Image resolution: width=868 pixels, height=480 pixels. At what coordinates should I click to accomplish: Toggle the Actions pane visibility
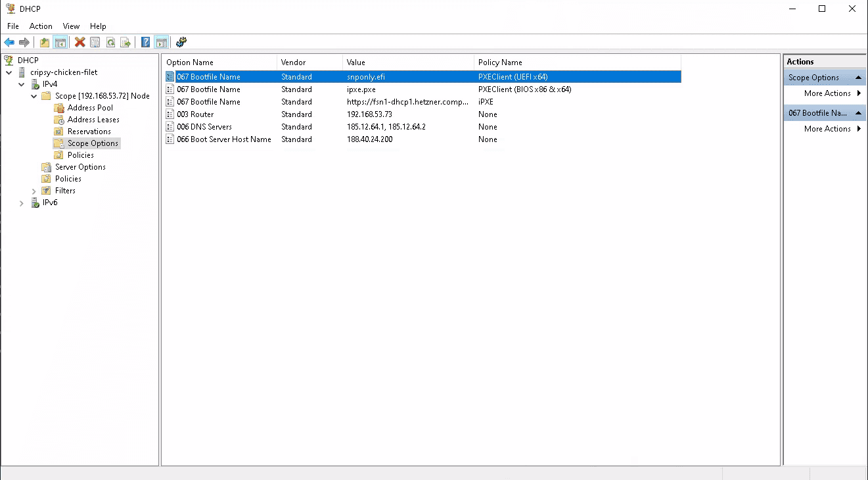[162, 42]
